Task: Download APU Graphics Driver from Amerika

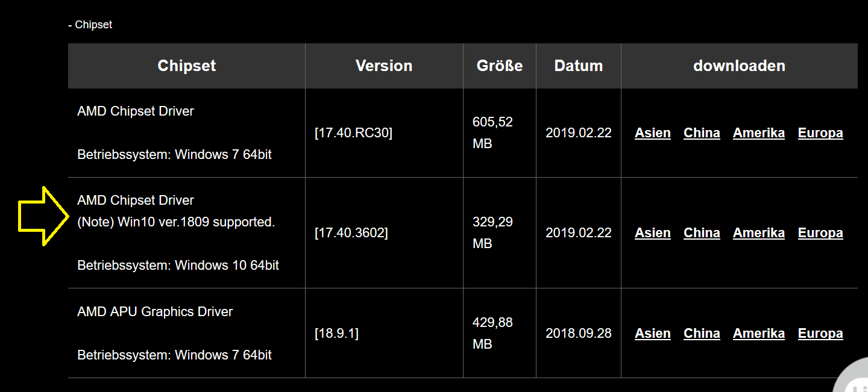Action: [x=759, y=334]
